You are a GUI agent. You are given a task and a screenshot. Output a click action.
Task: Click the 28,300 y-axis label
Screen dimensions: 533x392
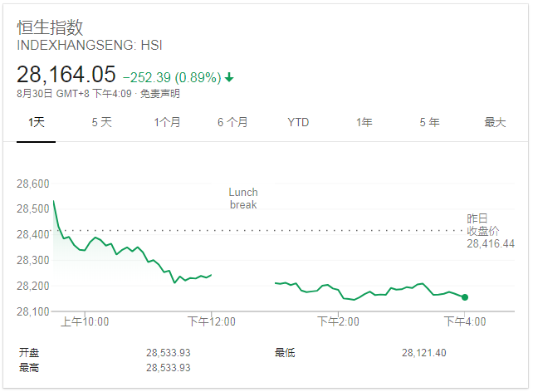click(x=33, y=260)
